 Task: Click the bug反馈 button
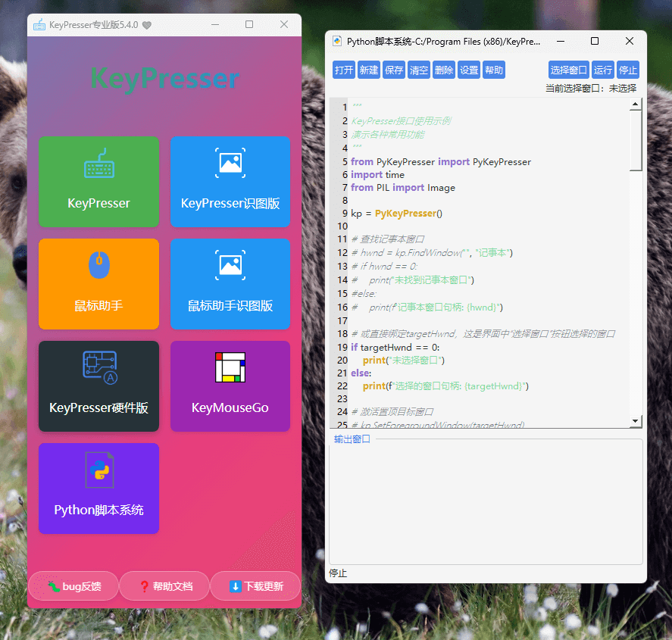tap(73, 586)
